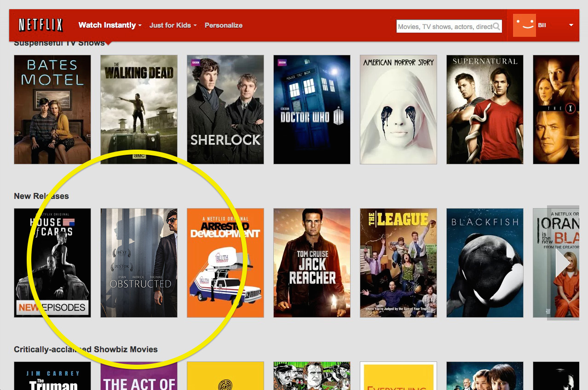
Task: Open the Watch Instantly dropdown menu
Action: pos(110,25)
